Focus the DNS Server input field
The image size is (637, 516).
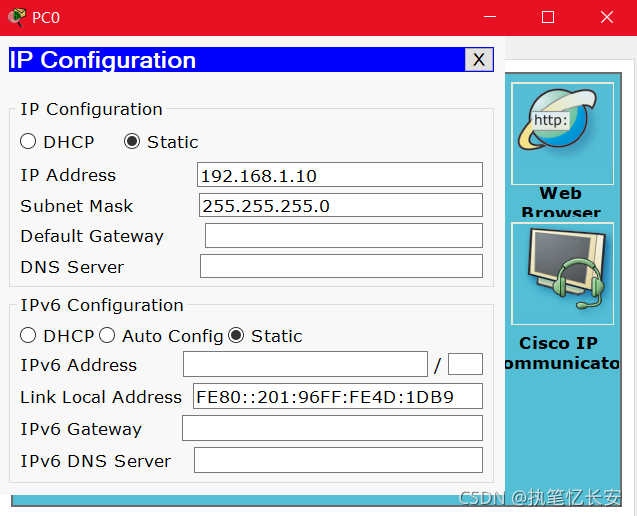pyautogui.click(x=341, y=266)
